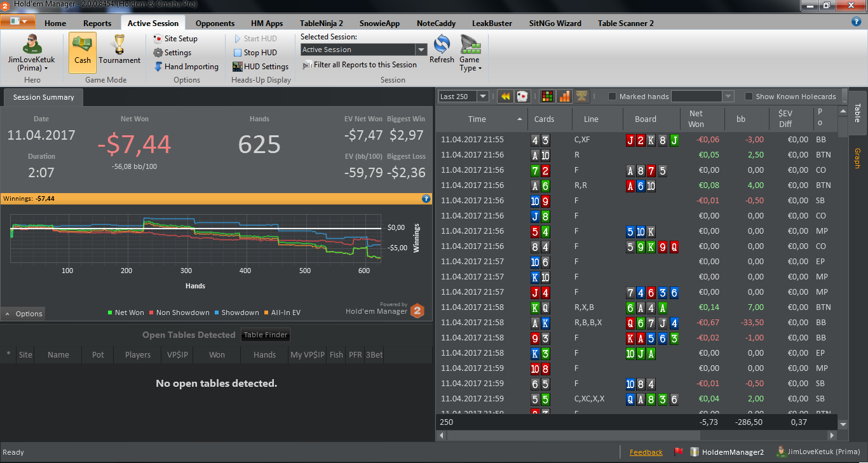The height and width of the screenshot is (463, 868).
Task: Toggle Showdown legend series
Action: (x=236, y=312)
